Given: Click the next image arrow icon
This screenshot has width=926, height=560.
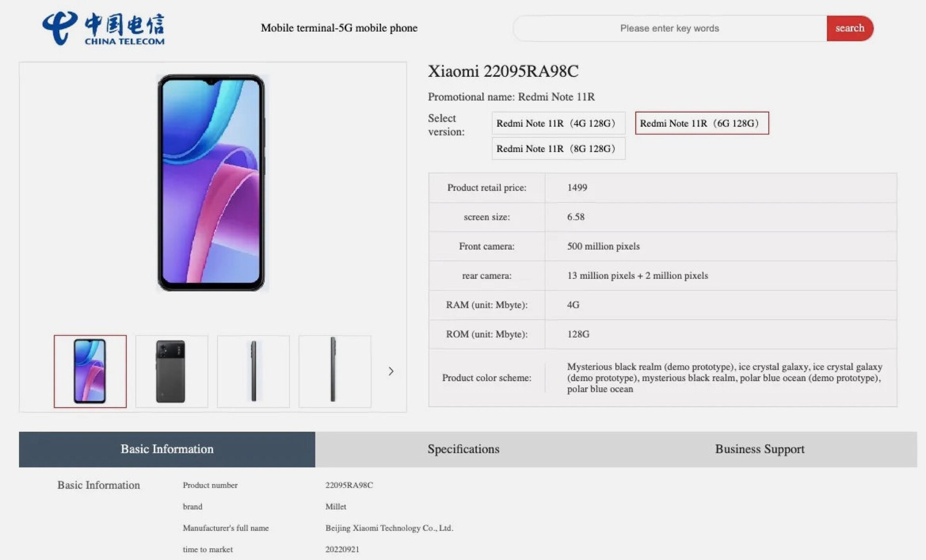Looking at the screenshot, I should 390,371.
